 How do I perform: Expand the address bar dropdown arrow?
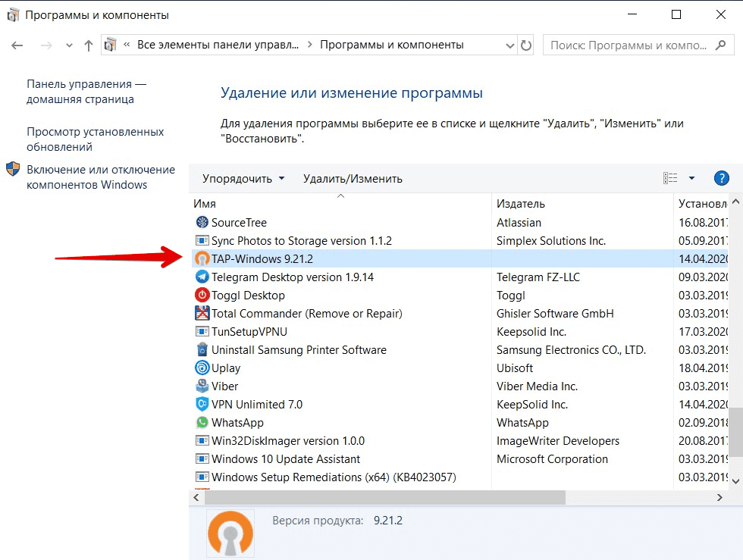coord(511,45)
